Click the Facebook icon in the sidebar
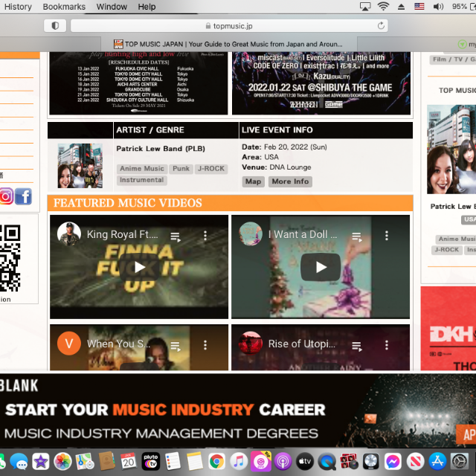This screenshot has height=476, width=476. [24, 196]
